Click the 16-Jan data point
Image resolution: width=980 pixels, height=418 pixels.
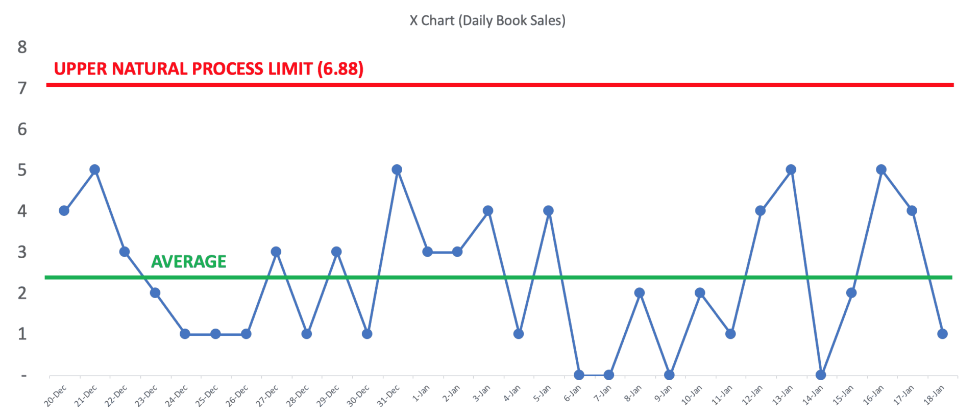(881, 169)
